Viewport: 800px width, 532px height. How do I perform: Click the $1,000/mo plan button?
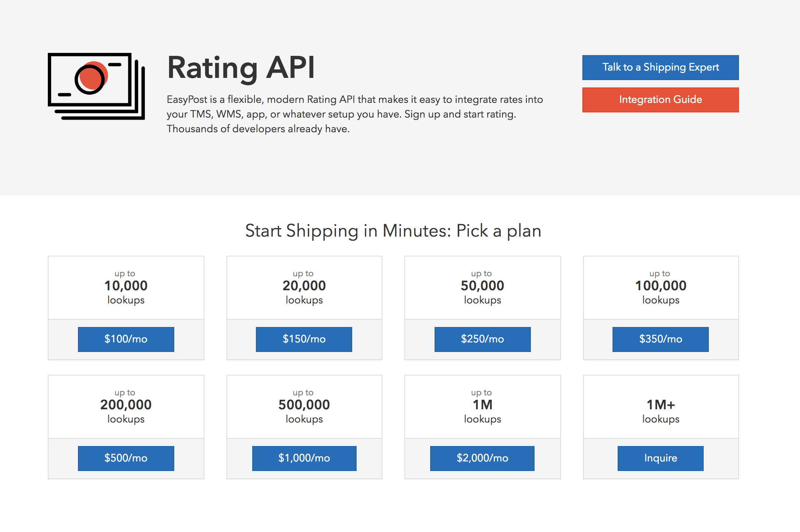[x=304, y=458]
